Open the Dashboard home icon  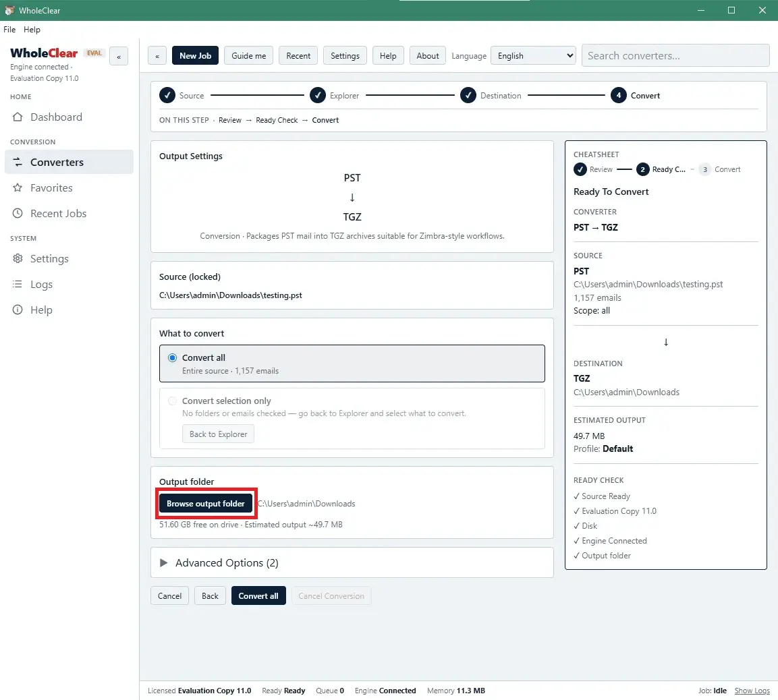tap(18, 117)
